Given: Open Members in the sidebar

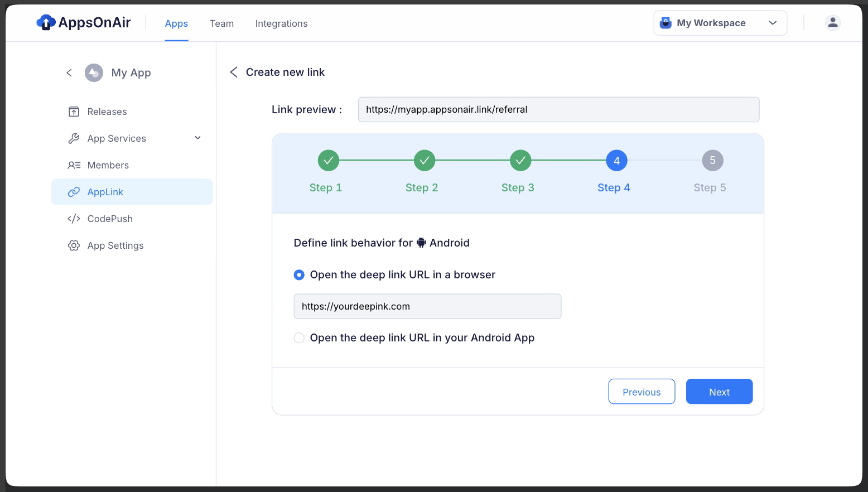Looking at the screenshot, I should 132,165.
